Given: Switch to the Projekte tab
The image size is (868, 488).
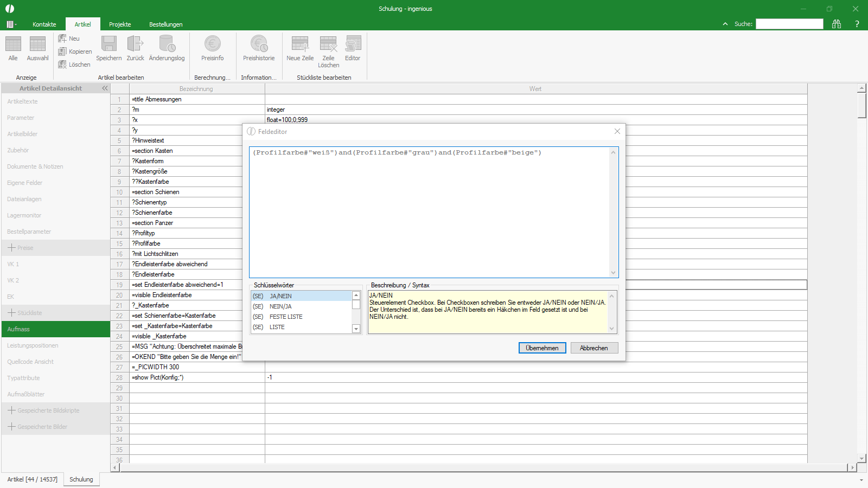Looking at the screenshot, I should coord(120,24).
